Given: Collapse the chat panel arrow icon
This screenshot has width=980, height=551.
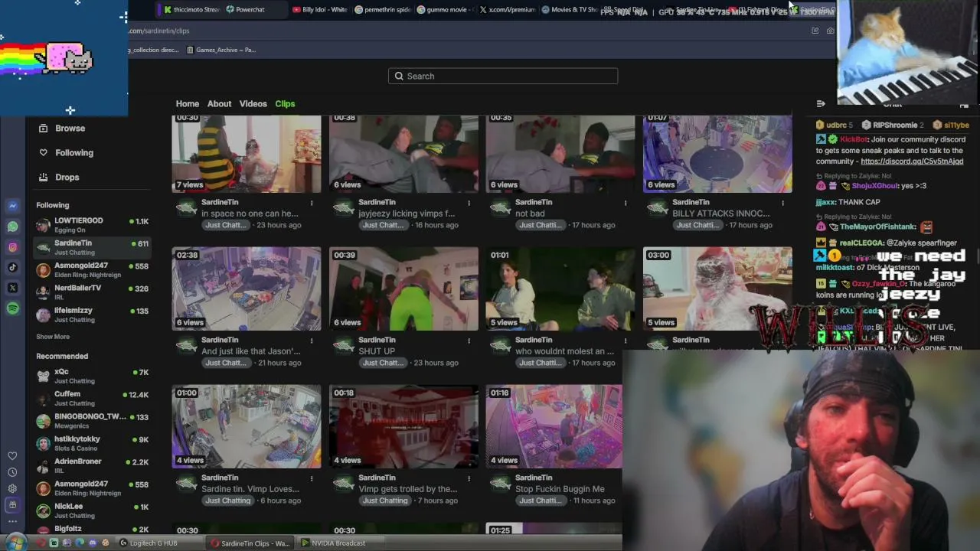Looking at the screenshot, I should (x=821, y=104).
